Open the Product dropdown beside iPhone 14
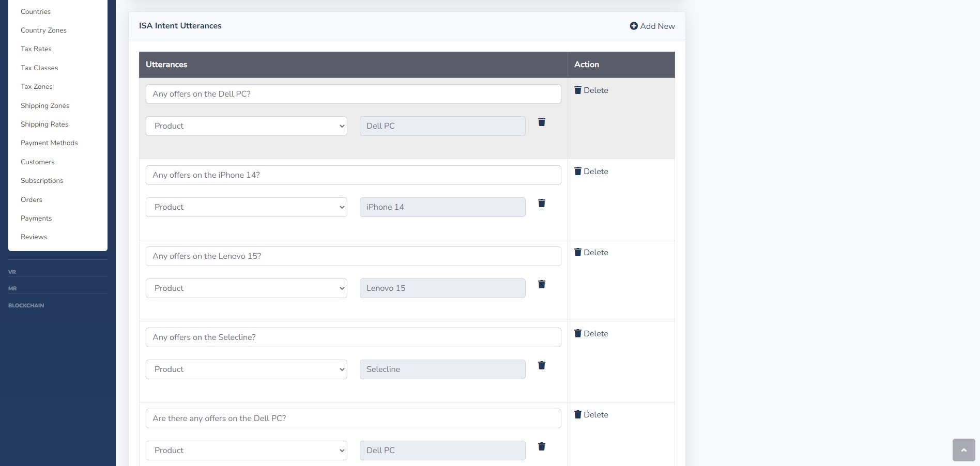Screen dimensions: 980x466 click(247, 207)
